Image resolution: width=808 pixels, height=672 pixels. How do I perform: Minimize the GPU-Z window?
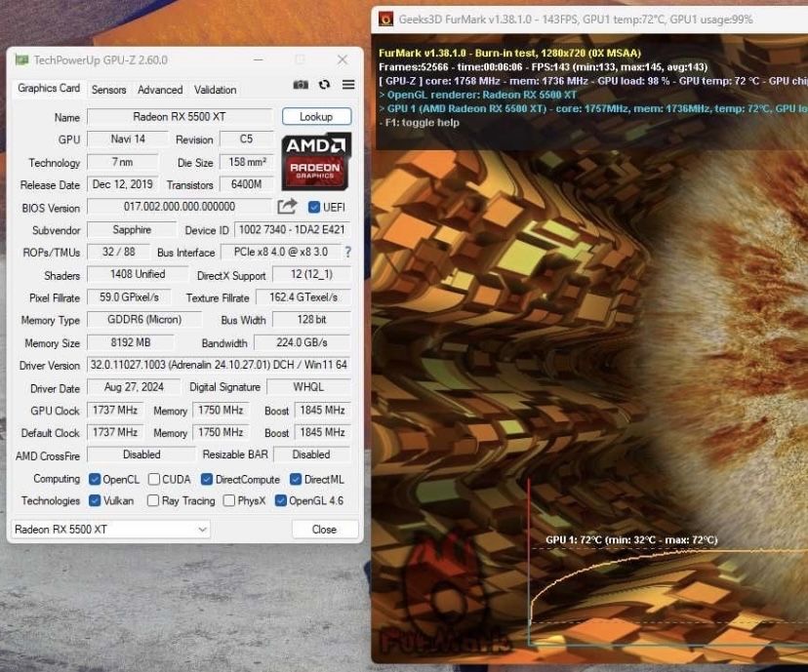pyautogui.click(x=259, y=59)
